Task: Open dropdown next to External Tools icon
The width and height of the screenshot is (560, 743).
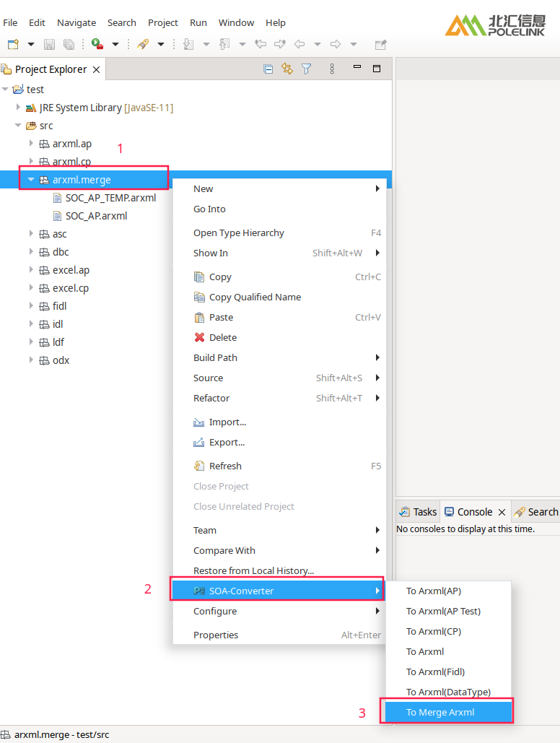Action: 161,45
